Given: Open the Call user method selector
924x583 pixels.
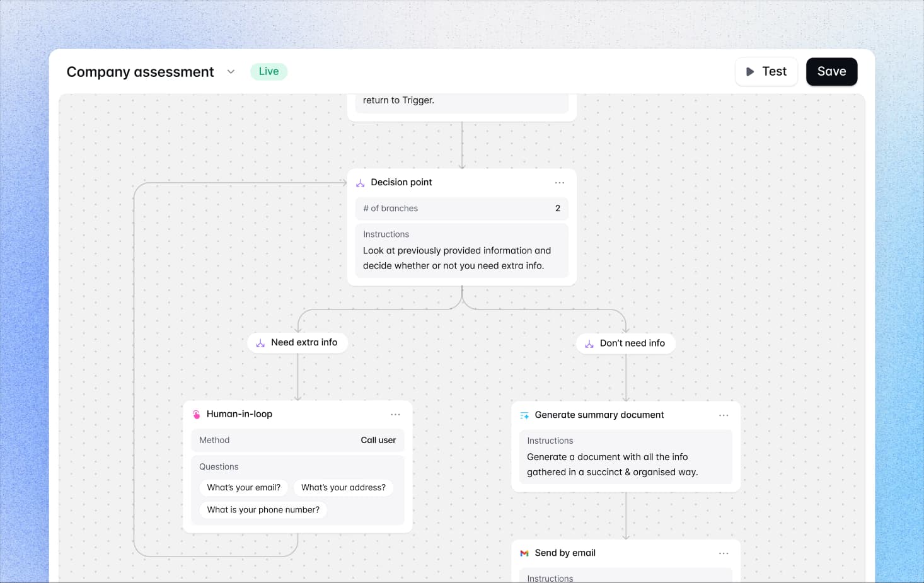Looking at the screenshot, I should [378, 440].
